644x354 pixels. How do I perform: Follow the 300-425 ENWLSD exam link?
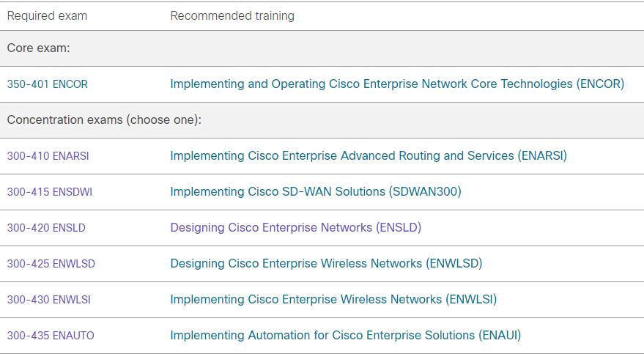pos(51,264)
